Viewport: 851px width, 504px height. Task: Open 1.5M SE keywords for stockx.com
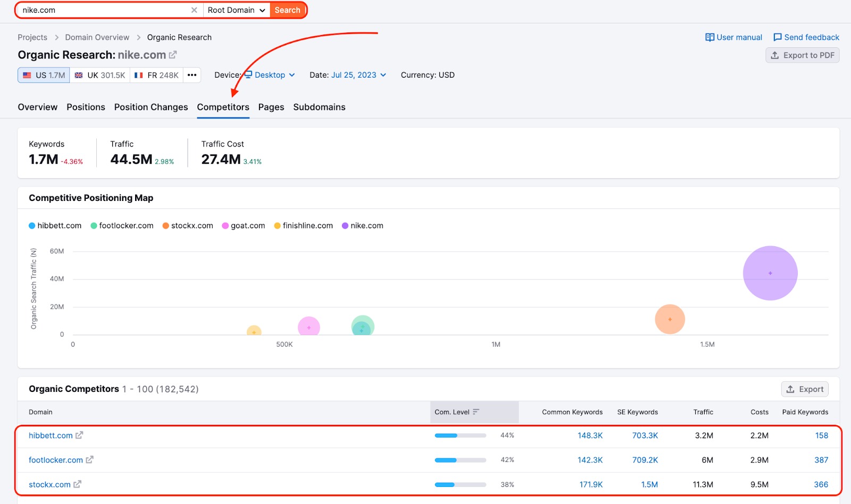(x=649, y=484)
